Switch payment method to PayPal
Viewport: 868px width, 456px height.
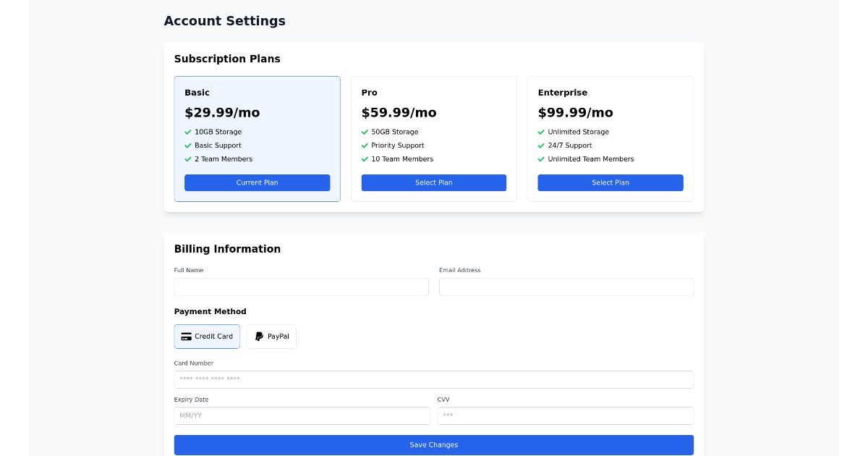271,336
